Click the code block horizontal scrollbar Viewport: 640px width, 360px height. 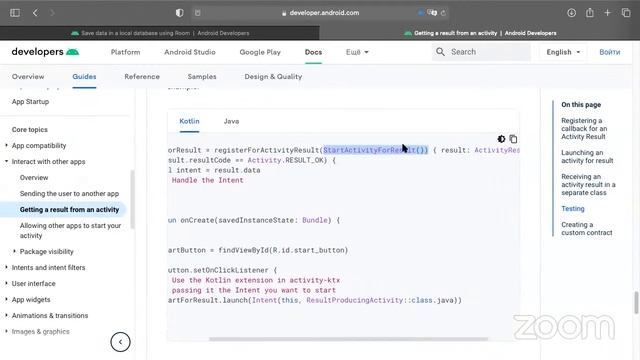click(348, 339)
